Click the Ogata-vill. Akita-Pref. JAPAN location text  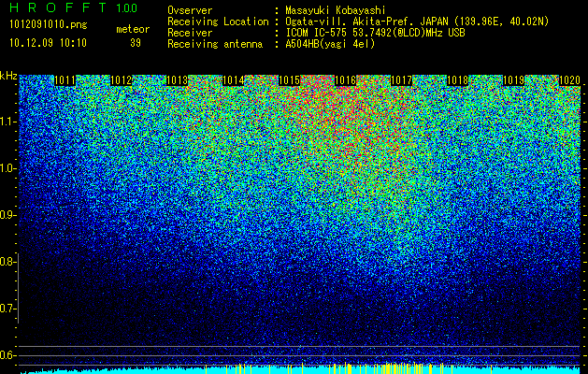(417, 22)
